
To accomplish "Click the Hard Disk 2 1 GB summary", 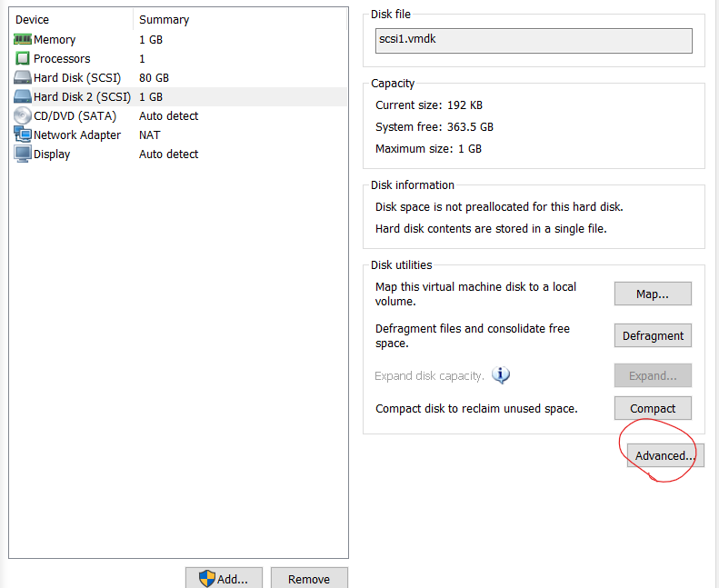I will [151, 97].
